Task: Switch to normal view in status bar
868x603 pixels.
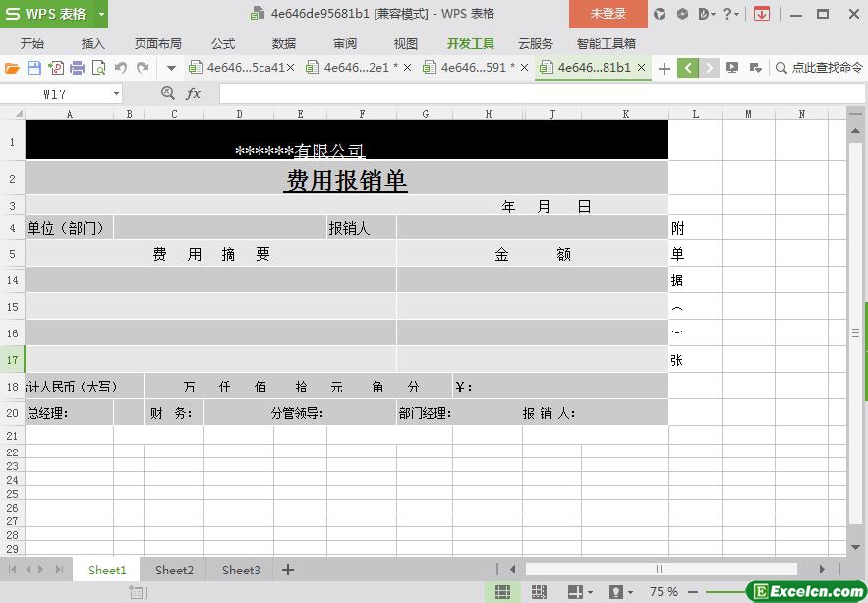Action: point(502,592)
